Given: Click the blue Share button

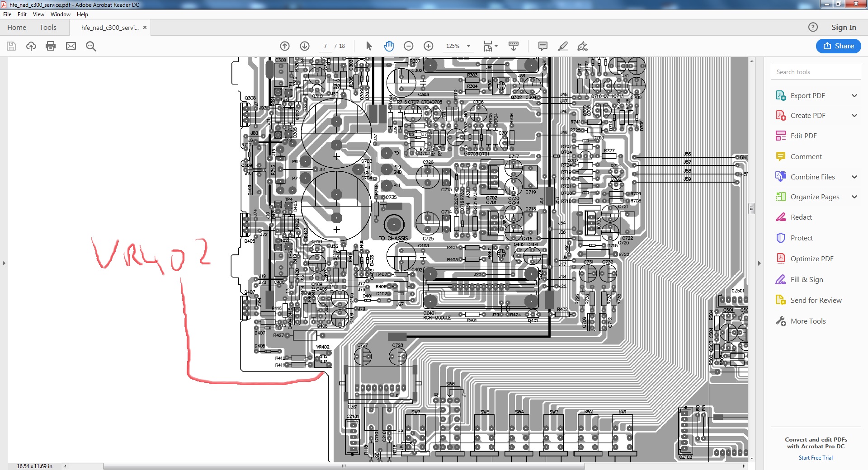Looking at the screenshot, I should coord(839,46).
